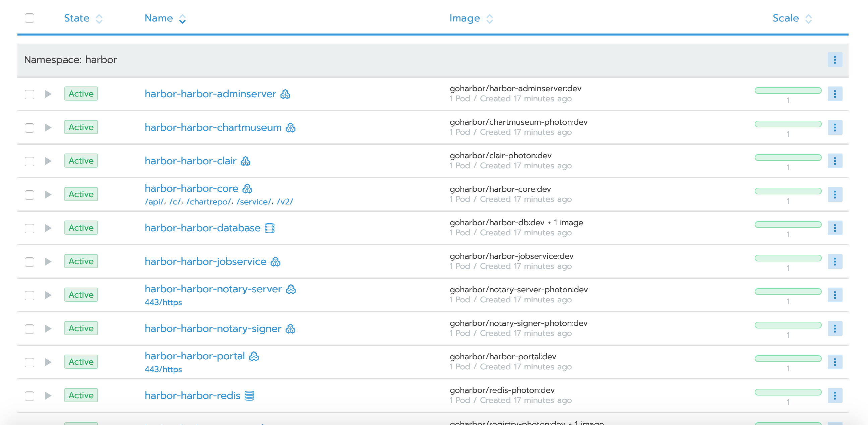The width and height of the screenshot is (868, 425).
Task: Select the harbor-harbor-adminserver row checkbox
Action: 29,95
